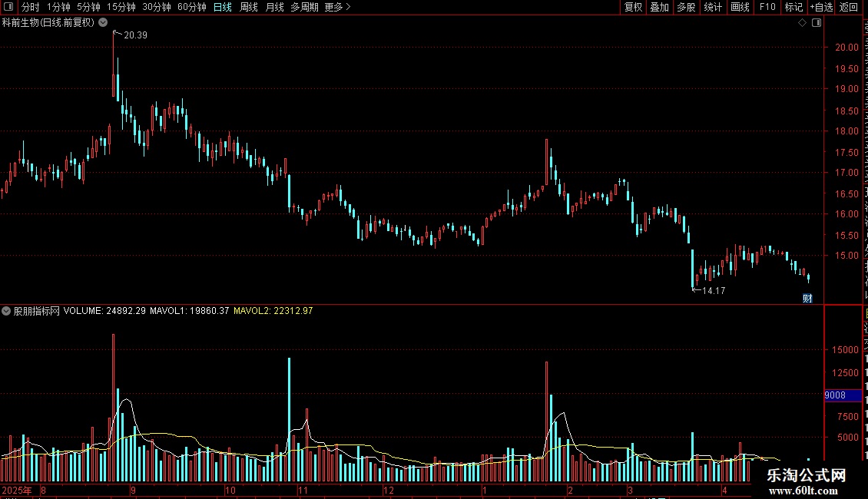
Task: Click the MAVOL1: 19860.37 label
Action: pos(189,311)
